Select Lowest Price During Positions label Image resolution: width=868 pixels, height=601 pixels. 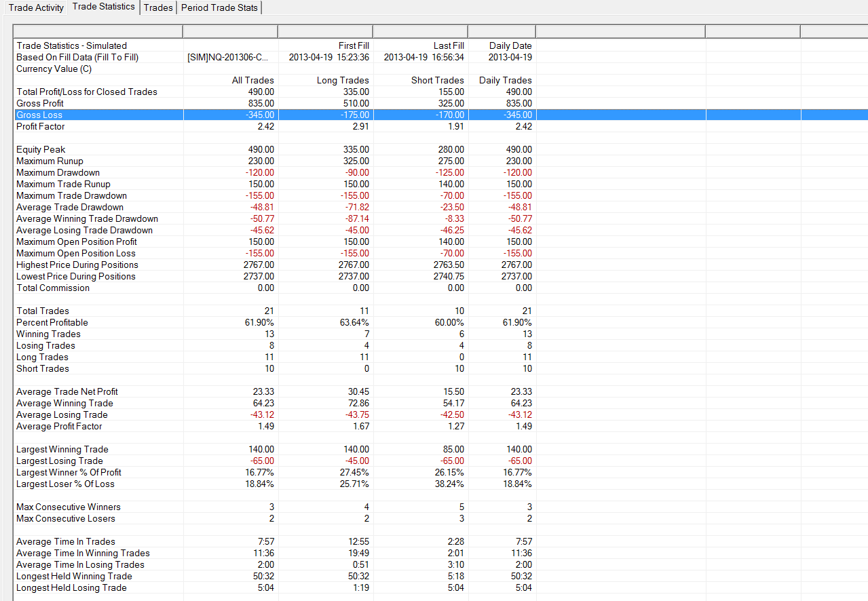[76, 277]
